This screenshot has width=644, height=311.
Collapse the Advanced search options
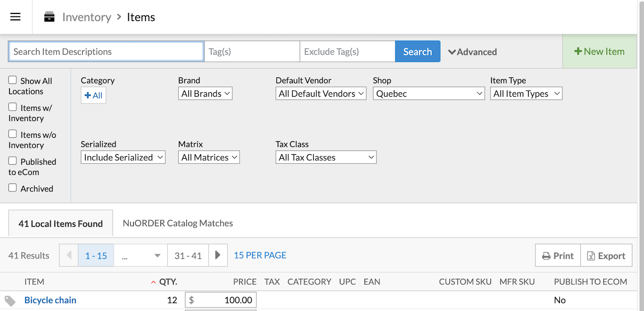point(473,52)
